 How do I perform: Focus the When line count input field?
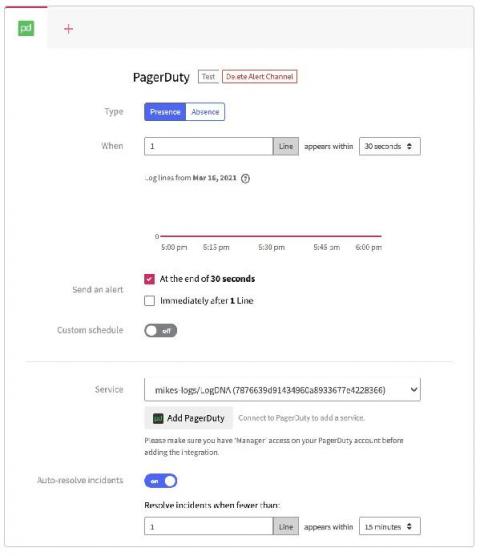(208, 146)
